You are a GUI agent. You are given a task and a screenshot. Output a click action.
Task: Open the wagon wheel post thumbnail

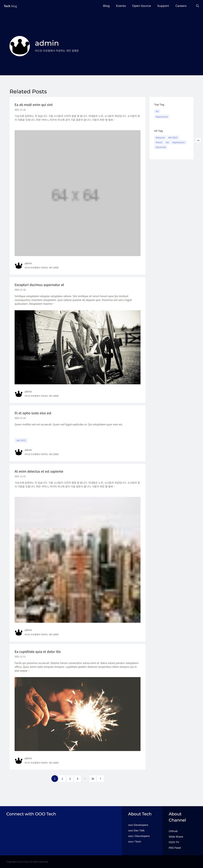pyautogui.click(x=78, y=347)
